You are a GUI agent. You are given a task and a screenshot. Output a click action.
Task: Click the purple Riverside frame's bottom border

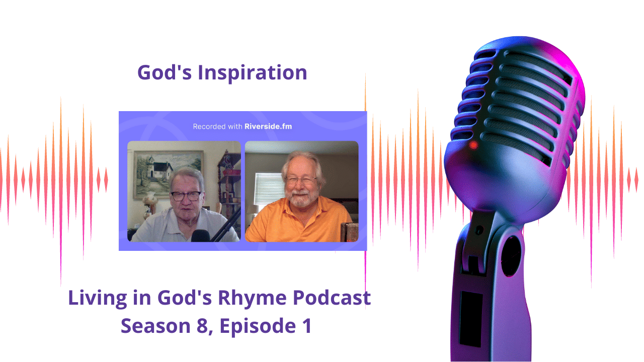[243, 246]
